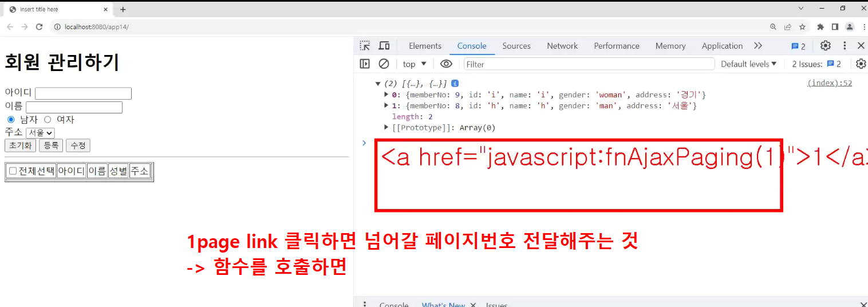Open the Chrome profile avatar
Image resolution: width=868 pixels, height=307 pixels.
tap(850, 27)
